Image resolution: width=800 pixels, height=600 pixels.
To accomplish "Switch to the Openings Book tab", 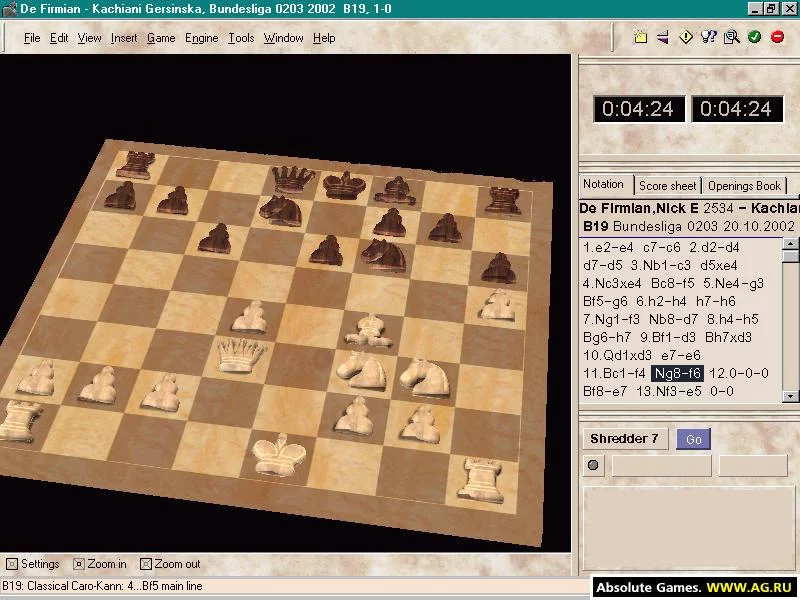I will [x=744, y=186].
